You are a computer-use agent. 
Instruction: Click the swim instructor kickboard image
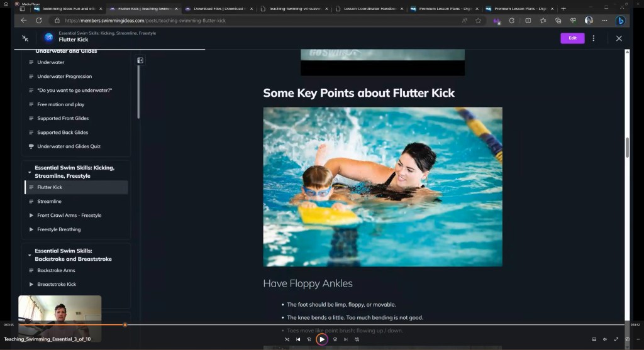tap(382, 187)
